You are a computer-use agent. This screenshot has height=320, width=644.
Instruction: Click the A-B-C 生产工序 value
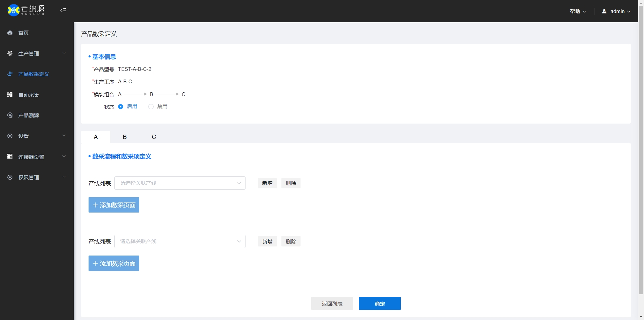125,82
